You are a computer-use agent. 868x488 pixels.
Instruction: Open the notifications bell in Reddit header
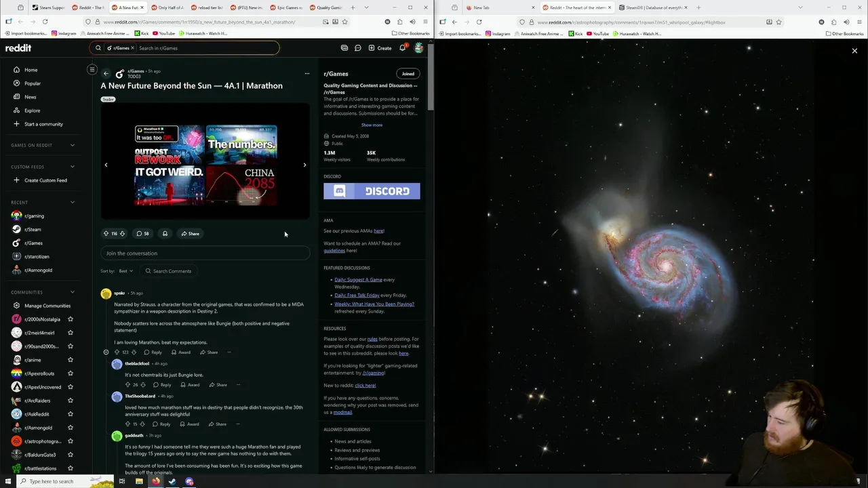pos(402,48)
